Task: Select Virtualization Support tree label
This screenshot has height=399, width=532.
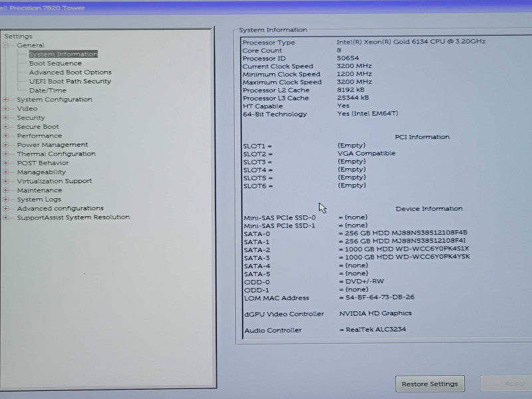Action: (x=55, y=181)
